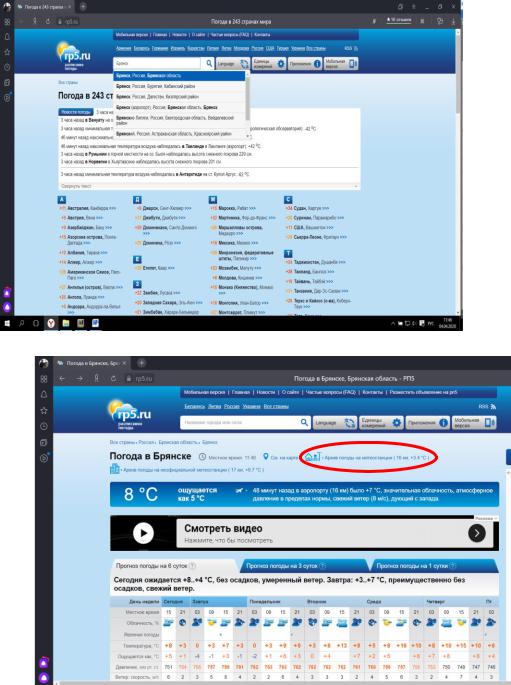Open Windows Start menu on taskbar
The height and width of the screenshot is (685, 511).
pos(7,323)
